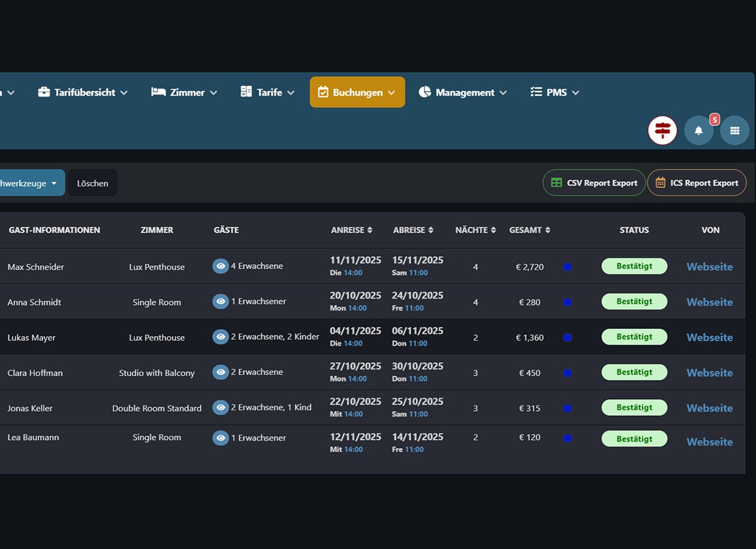Viewport: 756px width, 549px height.
Task: Click the blue dot for Anna Schmidt
Action: tap(568, 302)
